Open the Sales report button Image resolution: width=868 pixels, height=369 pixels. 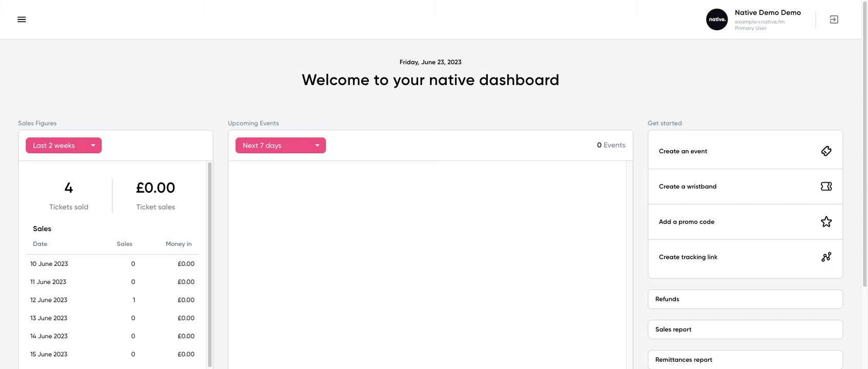click(x=745, y=330)
